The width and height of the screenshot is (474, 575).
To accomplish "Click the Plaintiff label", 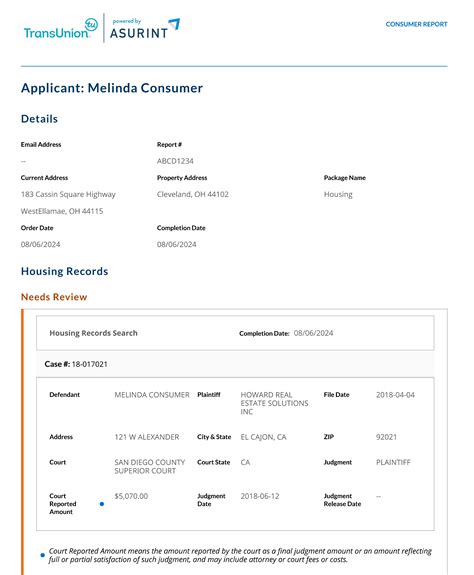I will tap(209, 395).
